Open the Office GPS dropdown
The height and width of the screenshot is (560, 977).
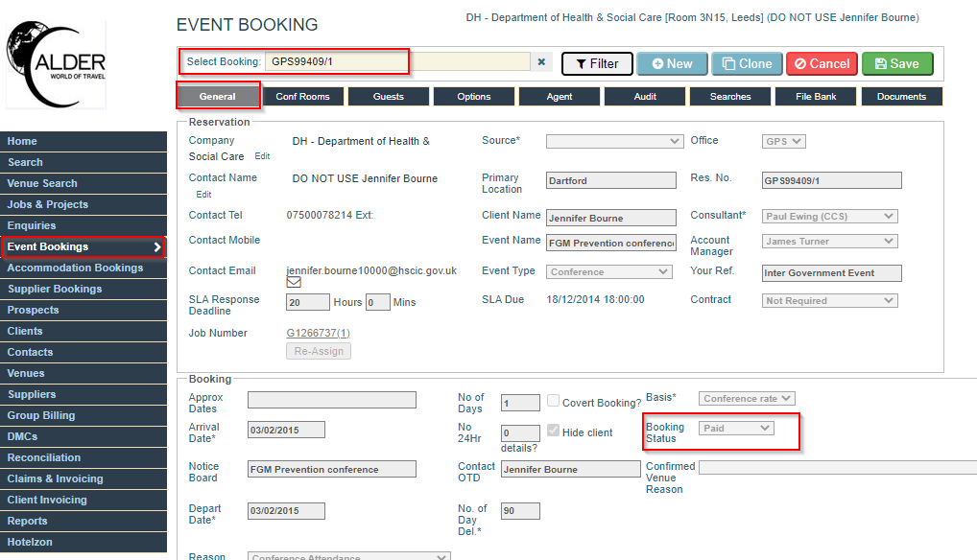coord(784,141)
